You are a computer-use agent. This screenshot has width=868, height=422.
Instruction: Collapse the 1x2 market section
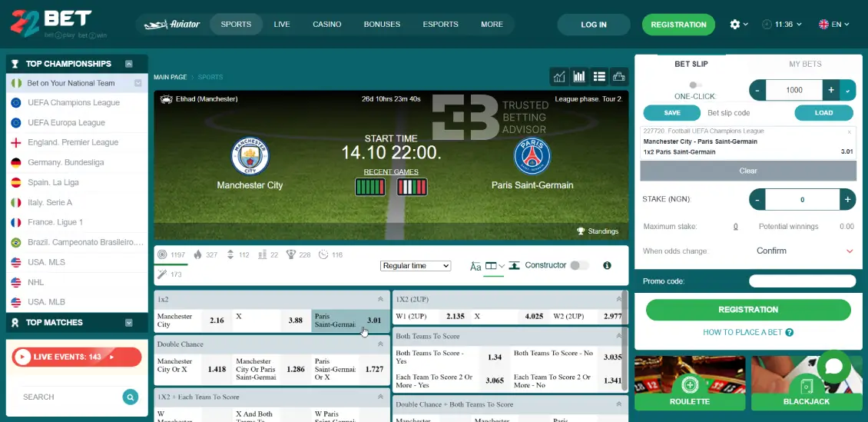(380, 299)
